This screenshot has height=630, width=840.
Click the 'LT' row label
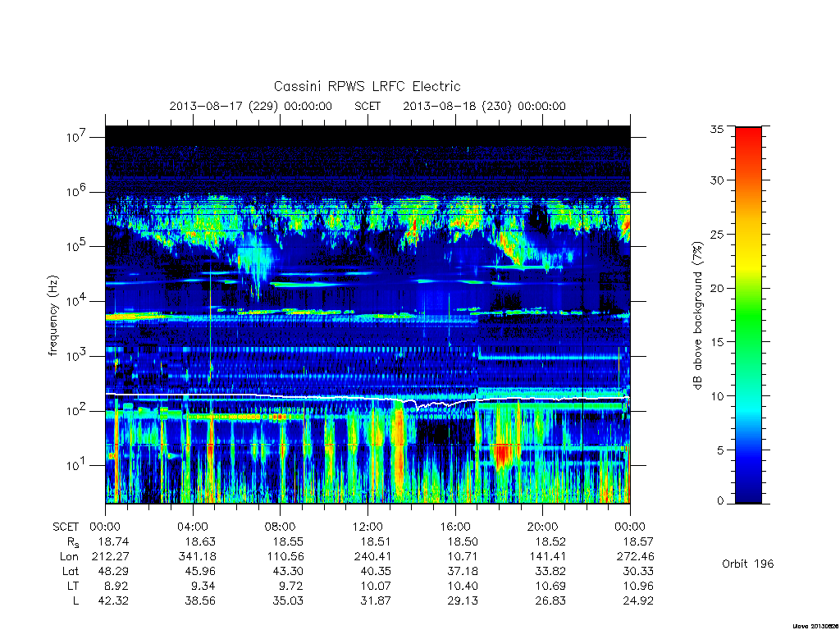tap(73, 586)
